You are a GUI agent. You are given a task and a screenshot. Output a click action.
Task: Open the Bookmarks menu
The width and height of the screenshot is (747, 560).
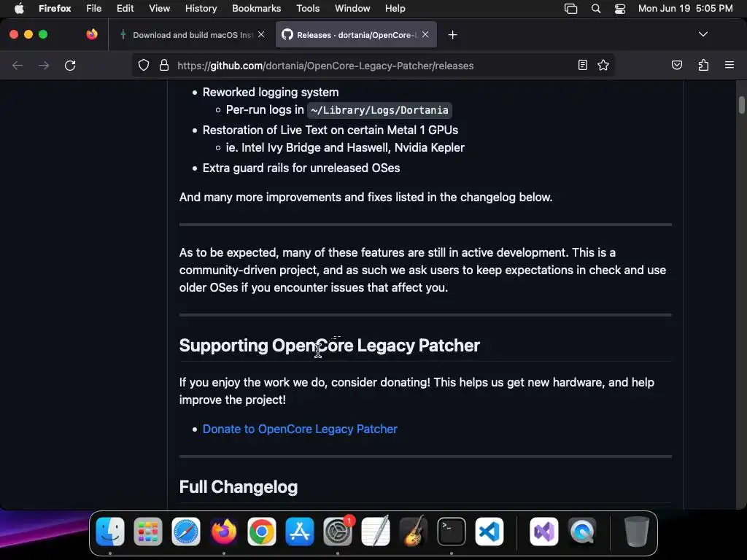[x=256, y=9]
